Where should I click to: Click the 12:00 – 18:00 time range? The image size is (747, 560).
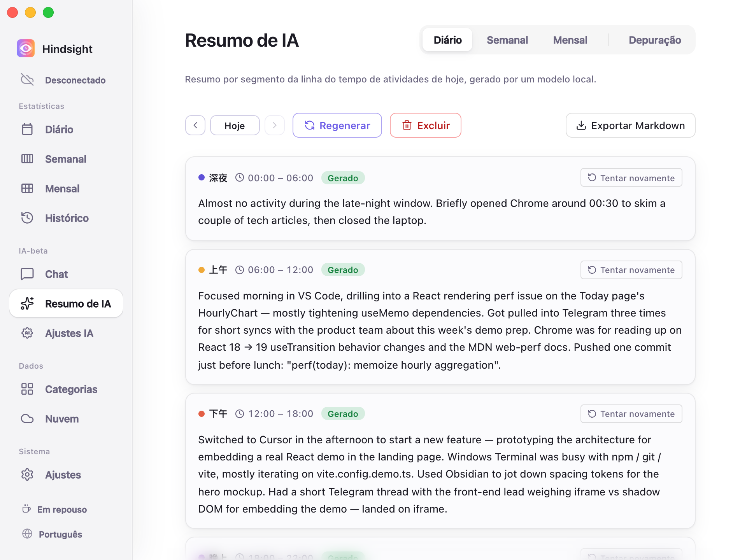(x=281, y=414)
